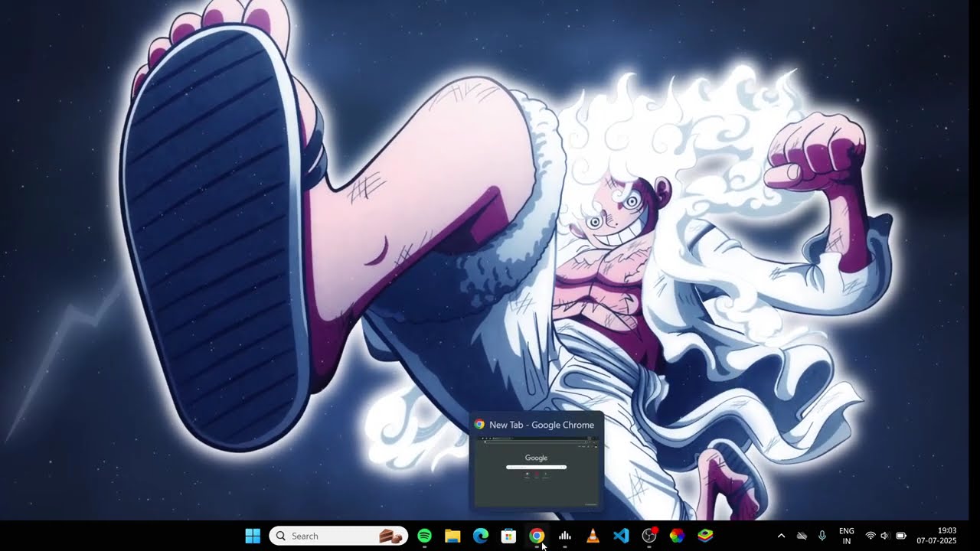
Task: Click the search highlight chocolate icon
Action: [391, 536]
